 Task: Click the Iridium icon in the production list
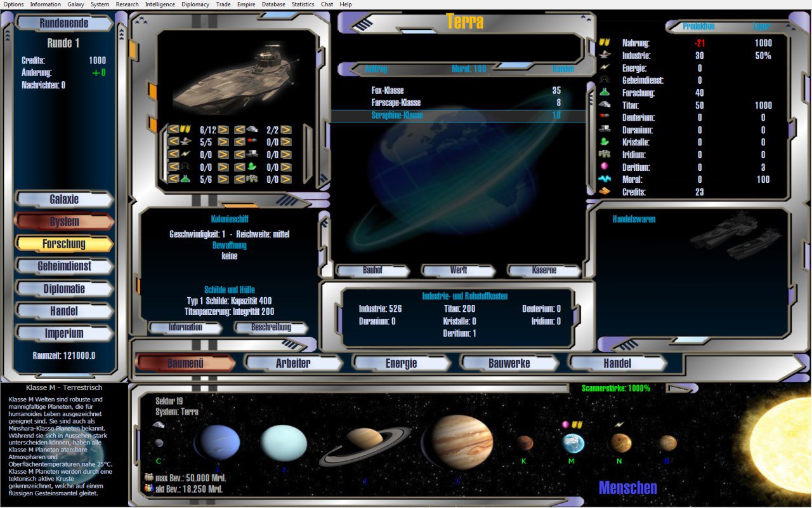point(605,154)
